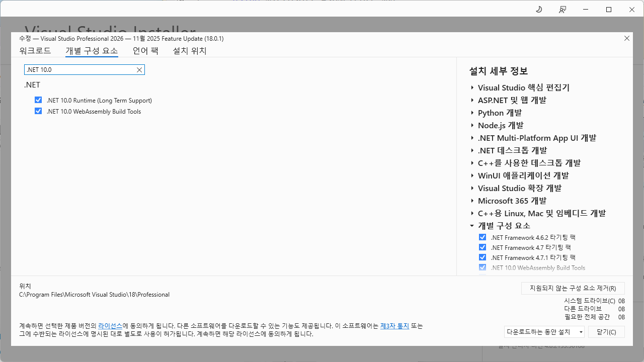Click the .NET category heading
The width and height of the screenshot is (644, 362).
coord(32,85)
